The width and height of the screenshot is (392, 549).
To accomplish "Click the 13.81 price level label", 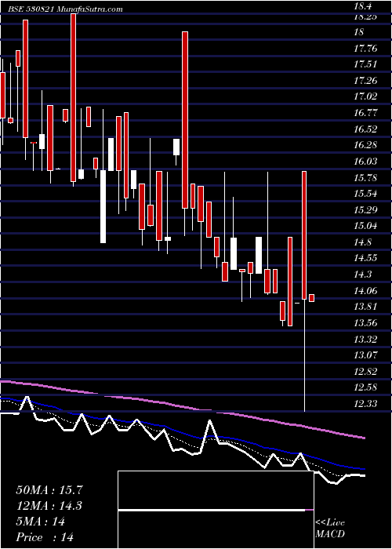I will [365, 307].
